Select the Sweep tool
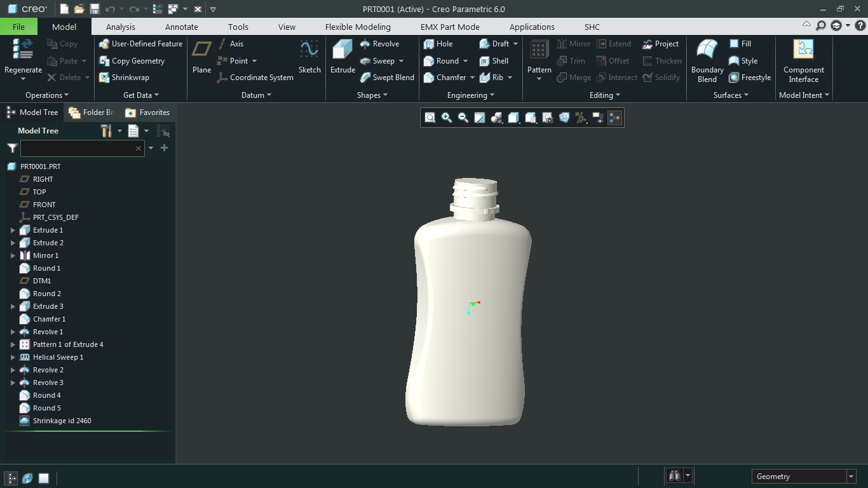Image resolution: width=868 pixels, height=488 pixels. point(377,61)
